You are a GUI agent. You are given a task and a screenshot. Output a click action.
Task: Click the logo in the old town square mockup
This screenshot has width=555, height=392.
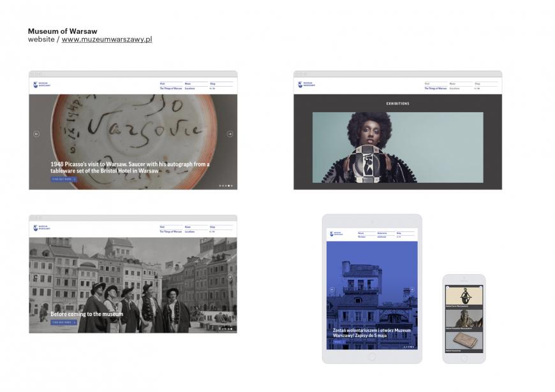(41, 228)
